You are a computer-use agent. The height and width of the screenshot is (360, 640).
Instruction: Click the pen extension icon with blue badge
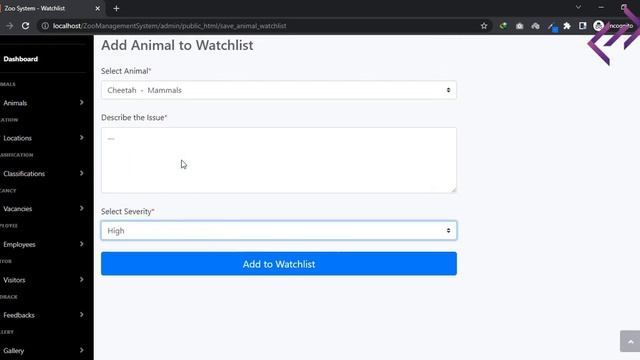pos(552,27)
